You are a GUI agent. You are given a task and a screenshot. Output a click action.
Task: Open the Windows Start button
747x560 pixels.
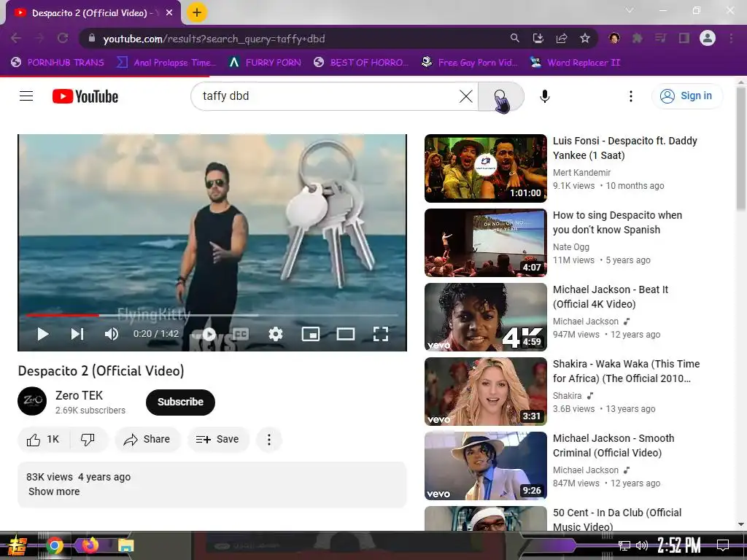(18, 545)
